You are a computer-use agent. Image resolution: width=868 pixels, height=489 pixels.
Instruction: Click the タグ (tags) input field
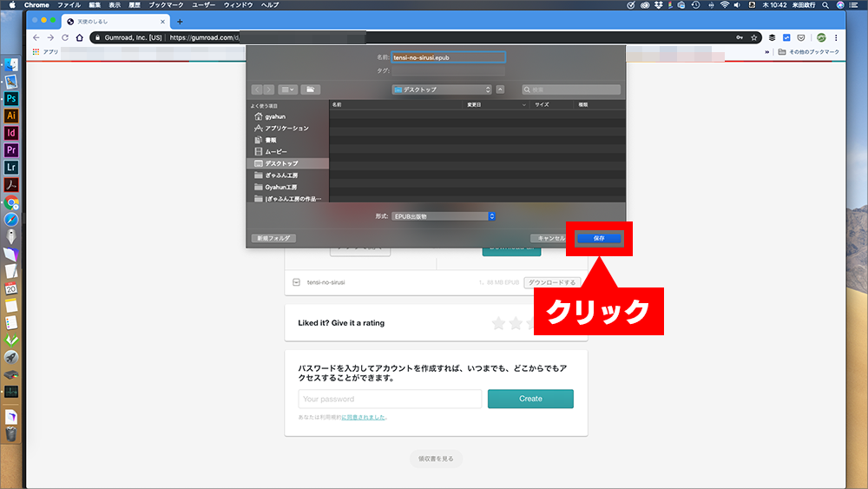(448, 71)
